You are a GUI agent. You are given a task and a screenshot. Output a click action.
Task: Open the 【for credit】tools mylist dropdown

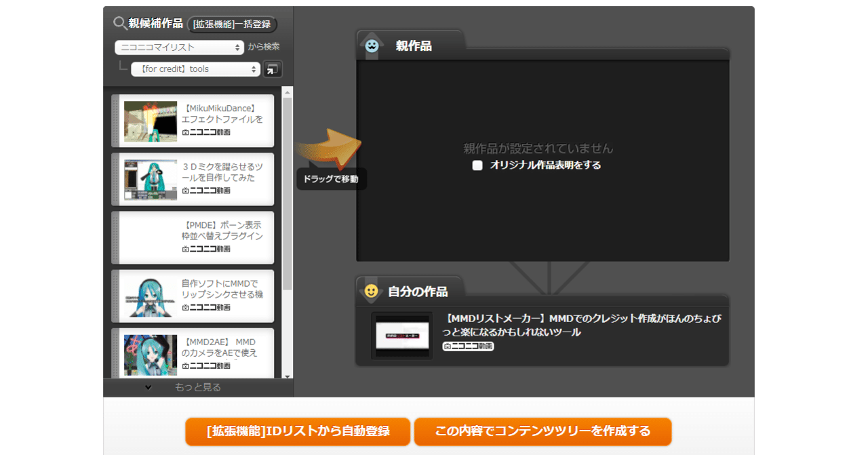(195, 68)
